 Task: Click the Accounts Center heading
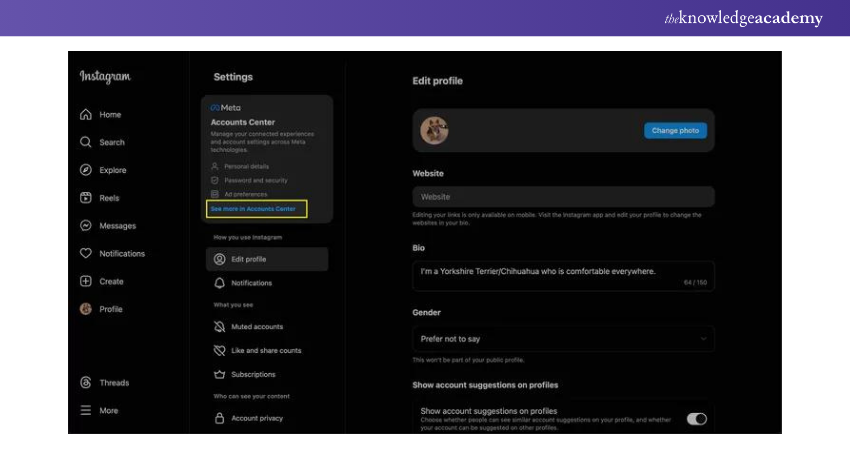point(243,122)
